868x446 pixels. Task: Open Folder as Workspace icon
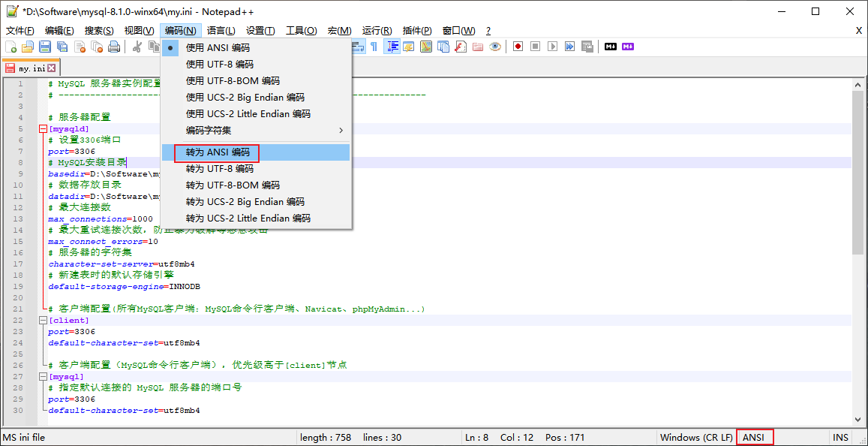(478, 47)
